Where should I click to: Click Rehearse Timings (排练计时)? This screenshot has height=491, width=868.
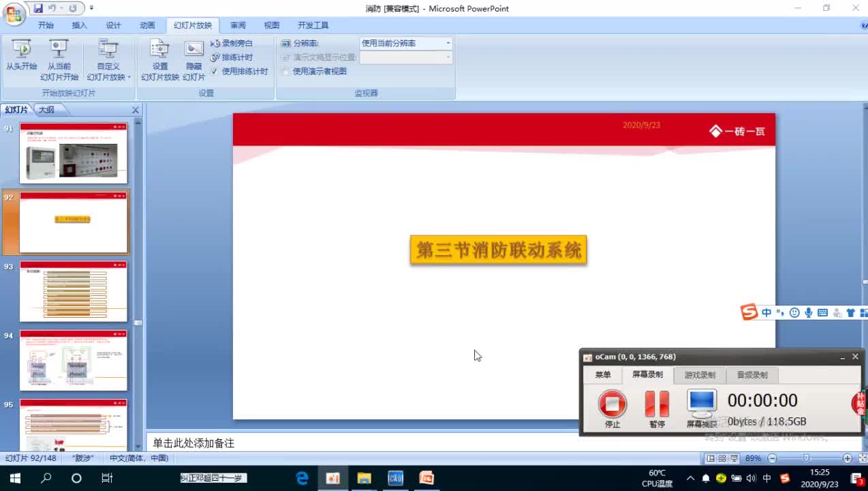click(x=231, y=57)
